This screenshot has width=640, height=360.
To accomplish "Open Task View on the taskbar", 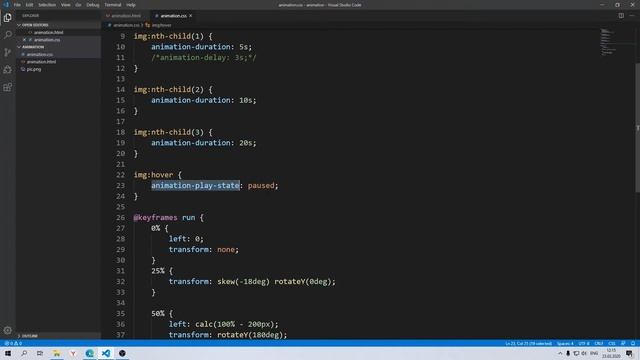I will coord(40,353).
